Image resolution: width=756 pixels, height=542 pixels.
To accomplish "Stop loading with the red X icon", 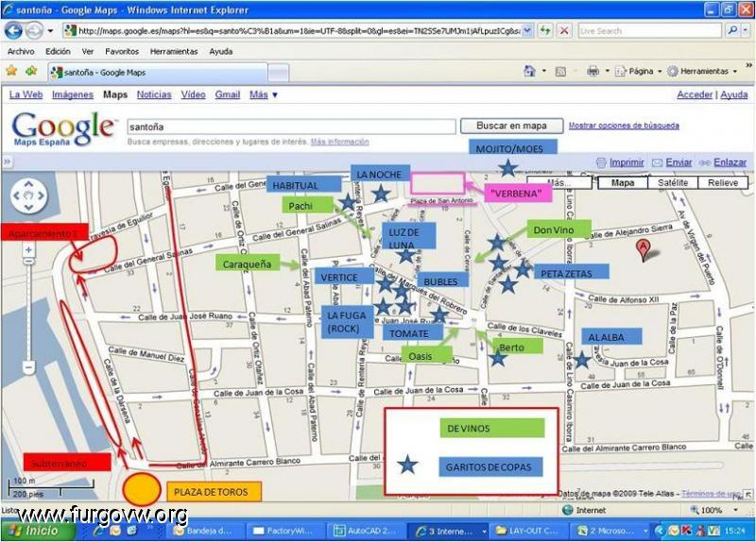I will tap(563, 31).
